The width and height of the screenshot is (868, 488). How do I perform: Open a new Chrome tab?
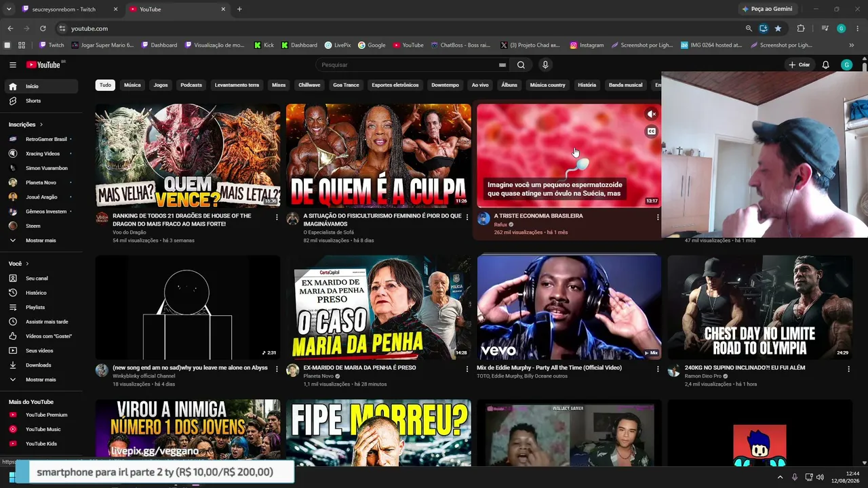[x=239, y=9]
